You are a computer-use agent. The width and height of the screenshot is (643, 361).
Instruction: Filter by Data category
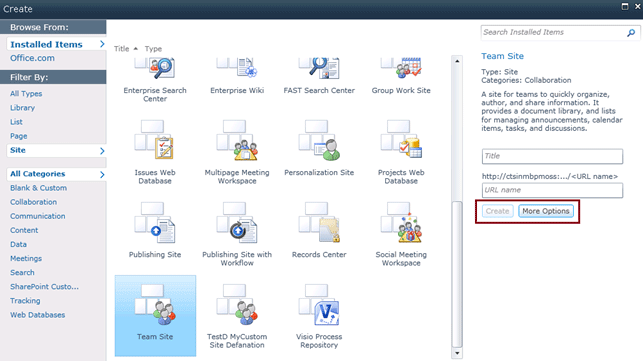tap(18, 244)
